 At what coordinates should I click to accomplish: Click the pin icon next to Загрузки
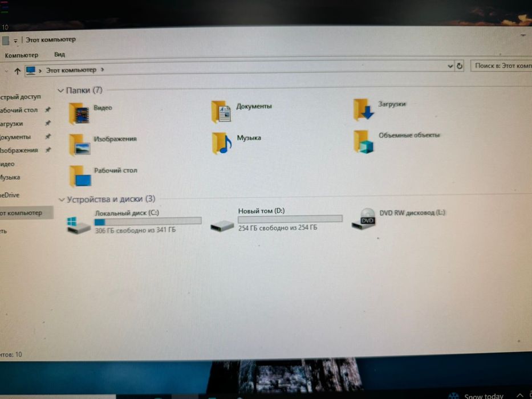pyautogui.click(x=48, y=123)
